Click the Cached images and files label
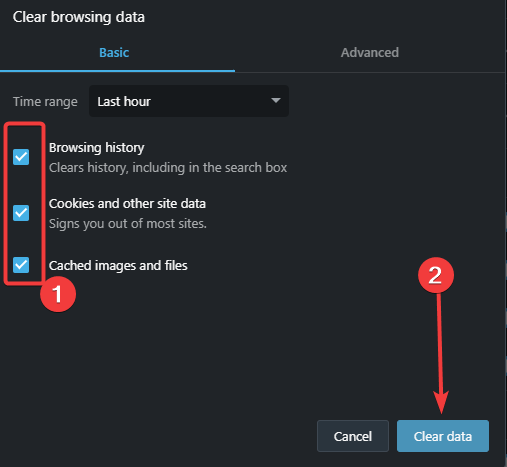 (118, 266)
